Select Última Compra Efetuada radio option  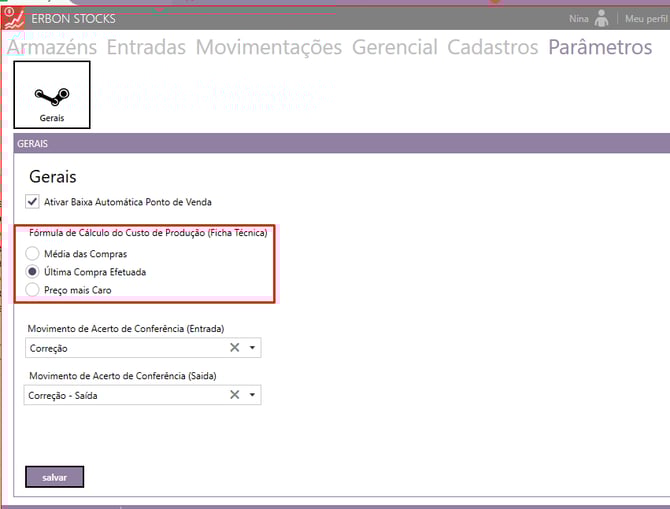click(33, 272)
